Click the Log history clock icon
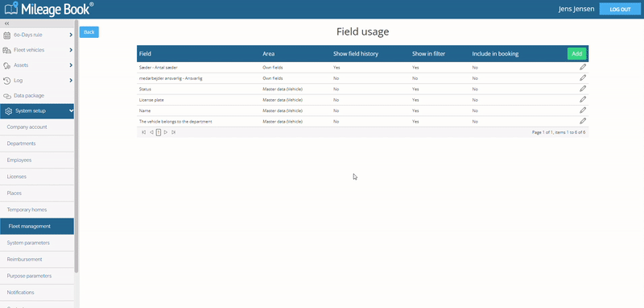This screenshot has height=308, width=644. tap(6, 81)
